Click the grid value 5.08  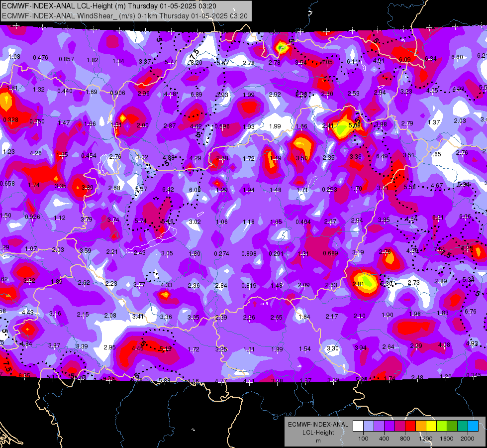point(354,125)
